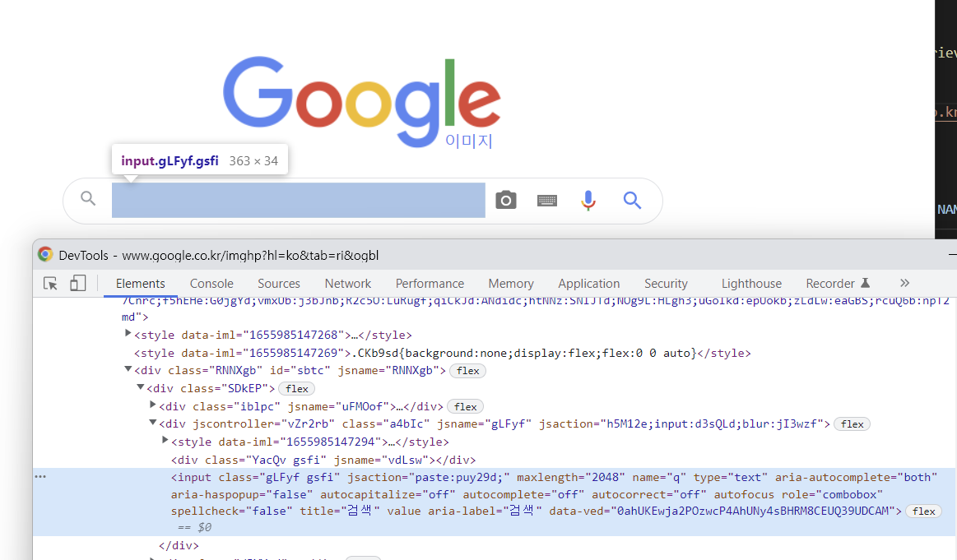Collapse the div class SDkEP node
Screen dimensions: 957x560
[140, 386]
